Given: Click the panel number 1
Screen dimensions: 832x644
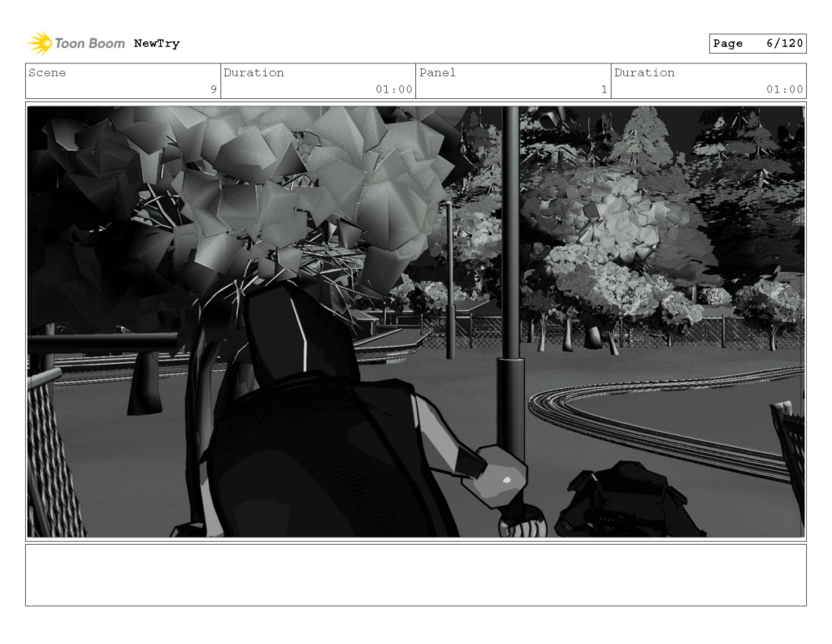Looking at the screenshot, I should click(602, 90).
